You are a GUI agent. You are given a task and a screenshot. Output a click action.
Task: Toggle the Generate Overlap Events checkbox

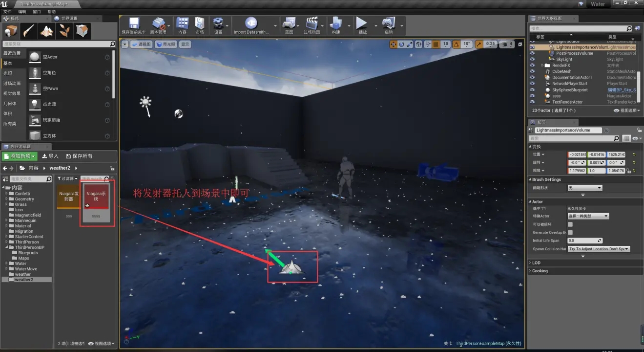(570, 232)
